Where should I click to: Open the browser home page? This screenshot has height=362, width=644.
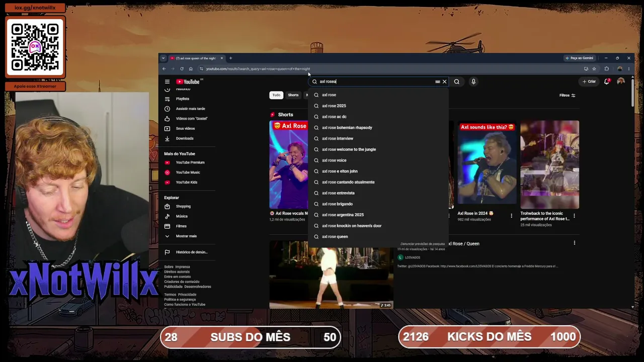[191, 69]
